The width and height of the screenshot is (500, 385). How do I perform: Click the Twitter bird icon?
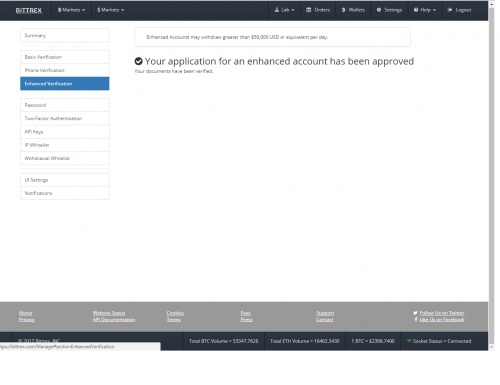click(x=415, y=313)
